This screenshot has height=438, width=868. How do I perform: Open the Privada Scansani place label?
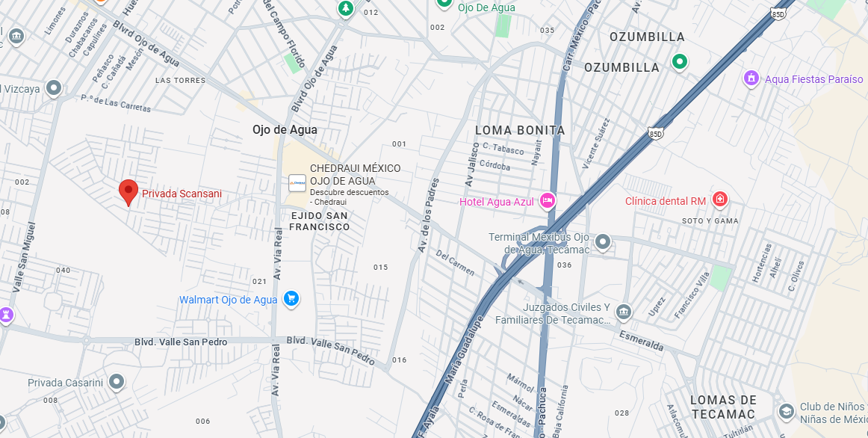[182, 194]
